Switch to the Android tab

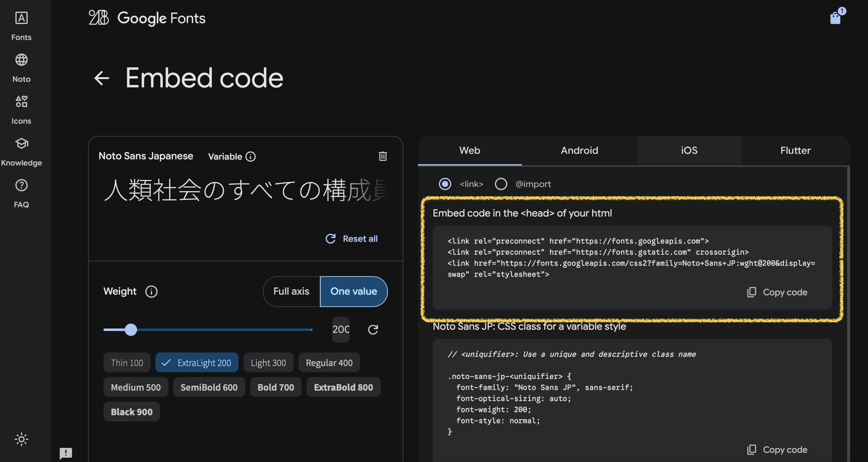click(x=580, y=150)
